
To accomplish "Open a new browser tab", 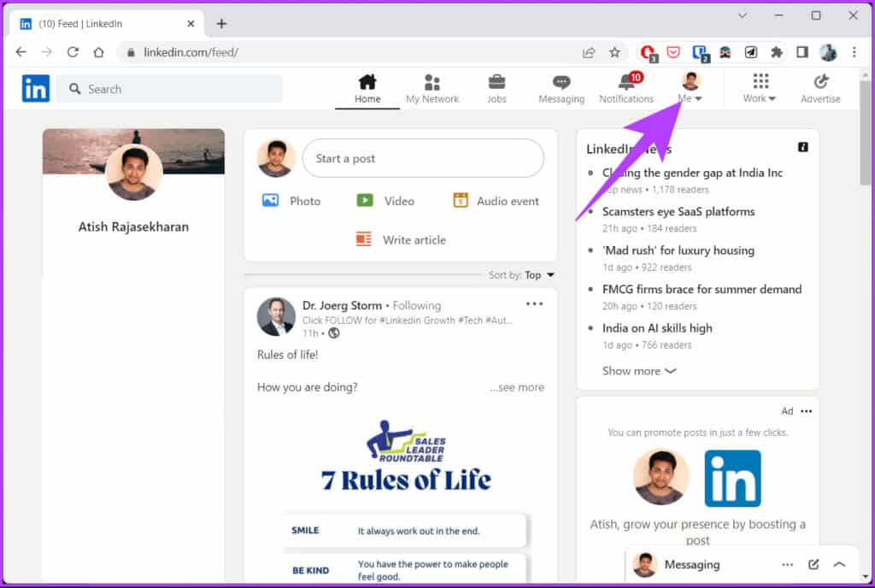I will click(221, 23).
